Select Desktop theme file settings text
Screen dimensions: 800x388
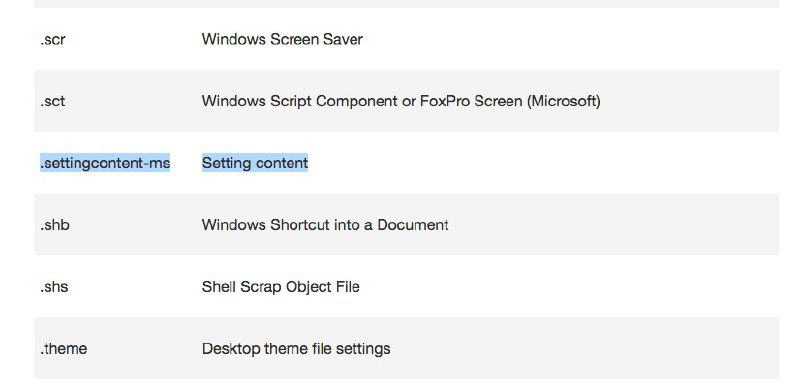click(x=296, y=349)
